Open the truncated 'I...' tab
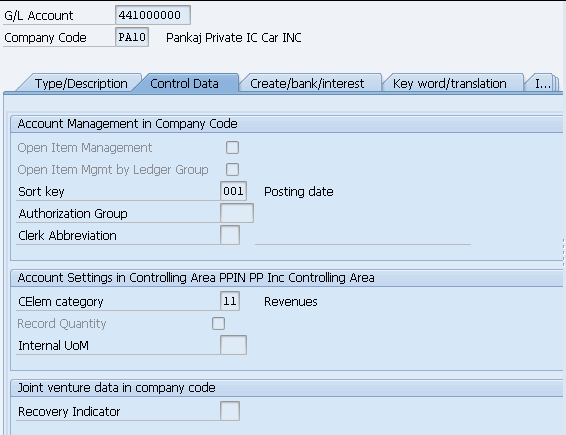Screen dimensions: 566x435 pyautogui.click(x=542, y=84)
